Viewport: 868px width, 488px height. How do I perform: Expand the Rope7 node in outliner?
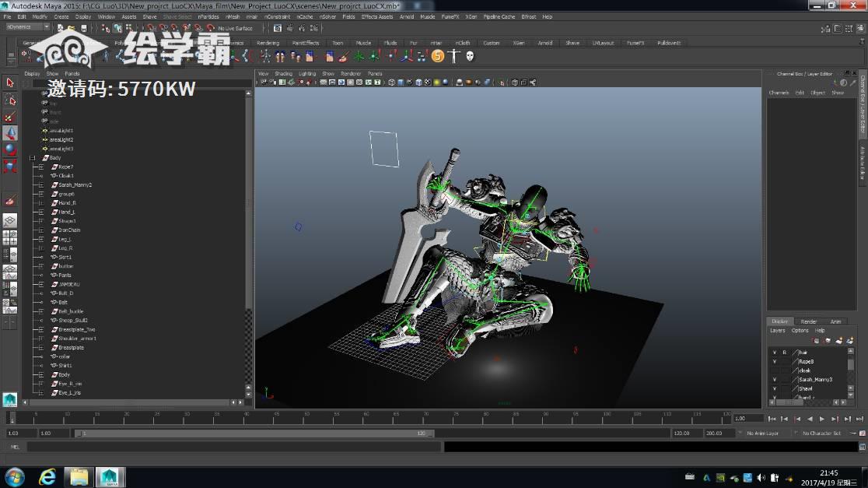[x=41, y=167]
